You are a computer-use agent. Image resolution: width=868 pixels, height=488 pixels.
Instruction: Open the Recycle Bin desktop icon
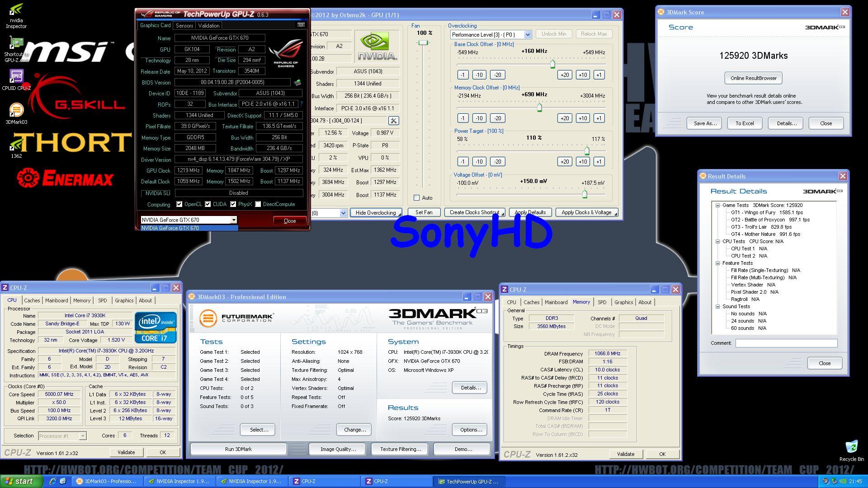tap(851, 450)
